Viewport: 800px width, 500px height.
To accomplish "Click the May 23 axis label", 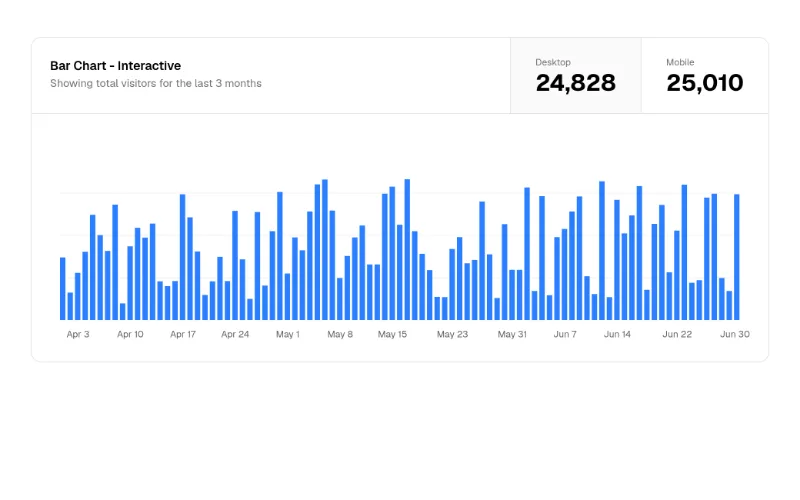I will (452, 334).
